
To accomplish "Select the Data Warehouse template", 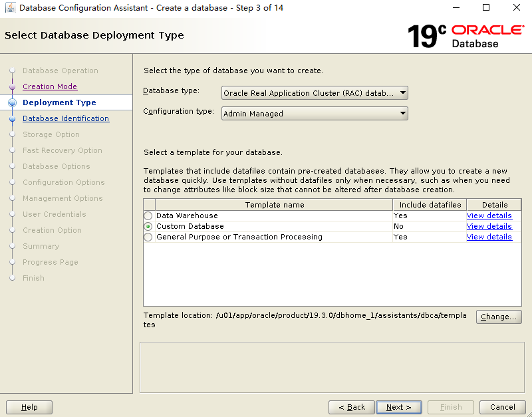I will (148, 215).
